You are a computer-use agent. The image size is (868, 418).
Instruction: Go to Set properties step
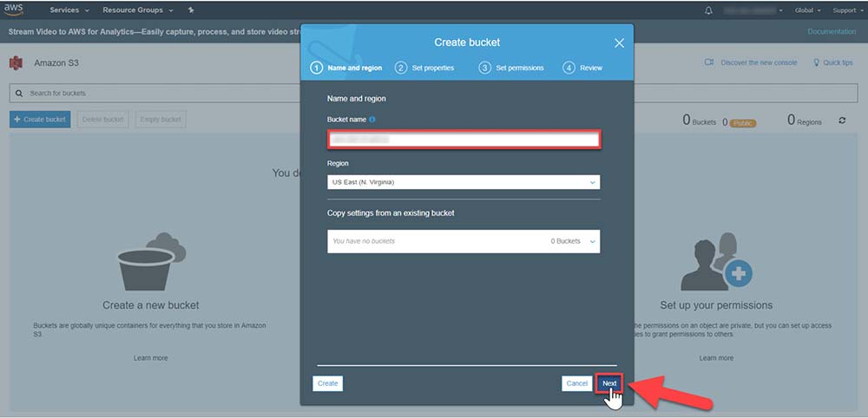(x=425, y=68)
